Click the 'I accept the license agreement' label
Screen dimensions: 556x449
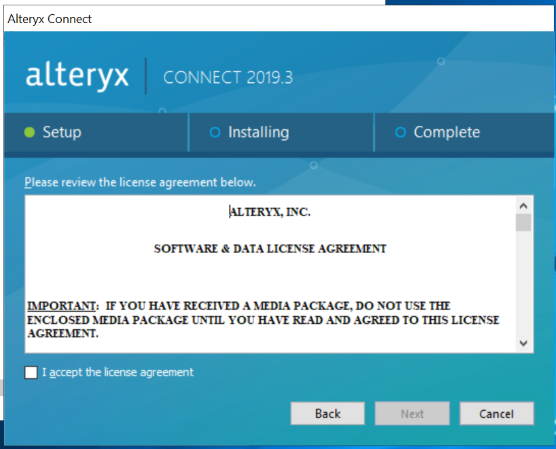point(118,372)
